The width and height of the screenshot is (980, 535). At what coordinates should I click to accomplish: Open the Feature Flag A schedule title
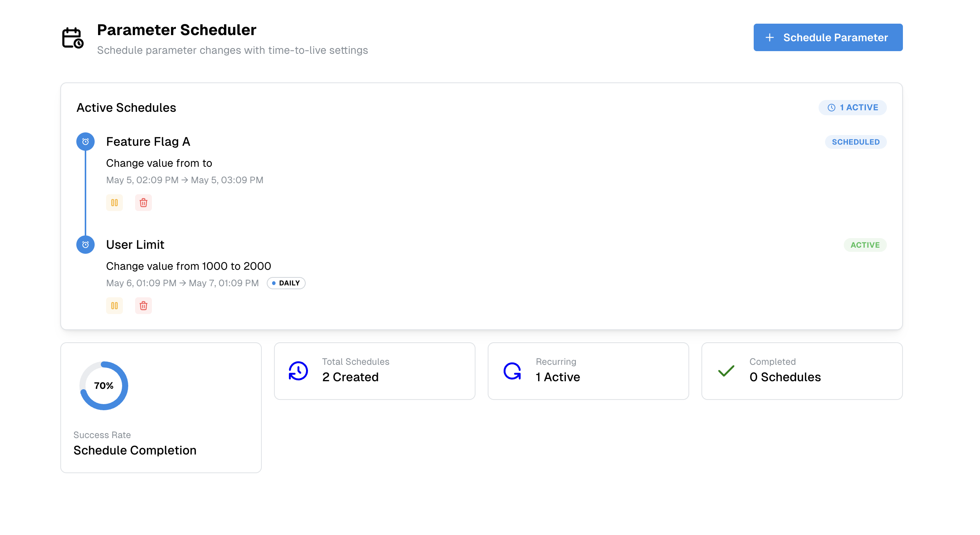[148, 141]
